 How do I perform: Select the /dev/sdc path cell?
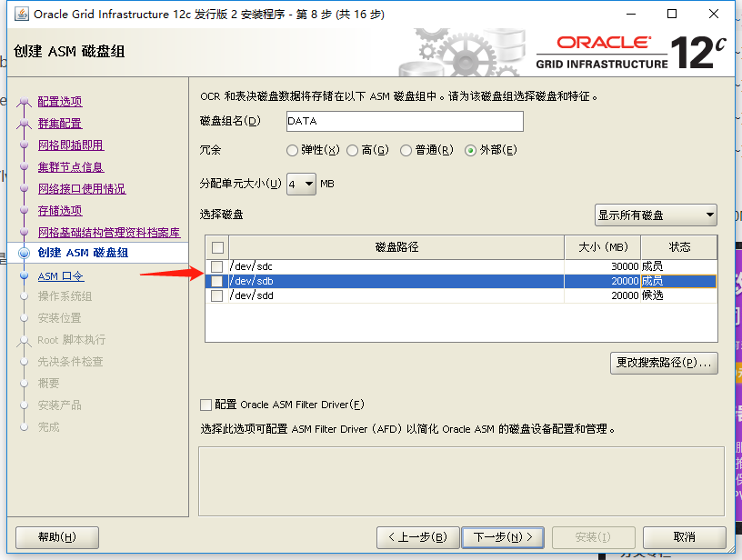pos(396,266)
